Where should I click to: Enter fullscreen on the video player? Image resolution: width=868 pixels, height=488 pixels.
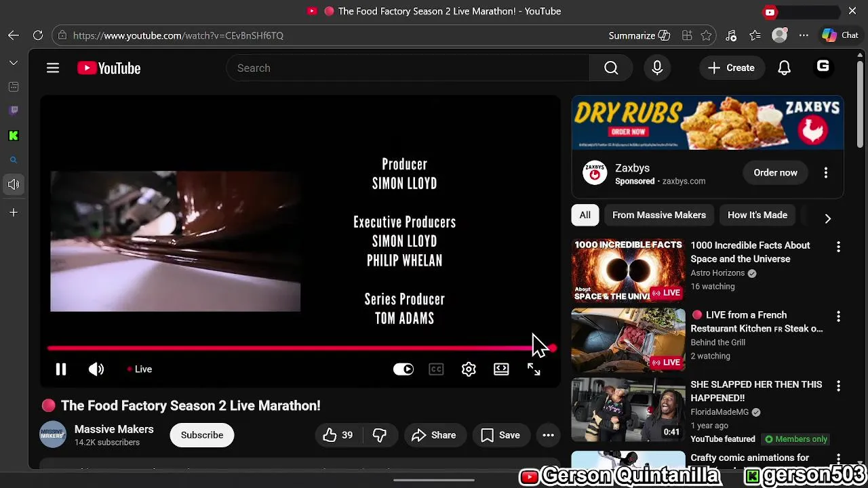coord(534,369)
